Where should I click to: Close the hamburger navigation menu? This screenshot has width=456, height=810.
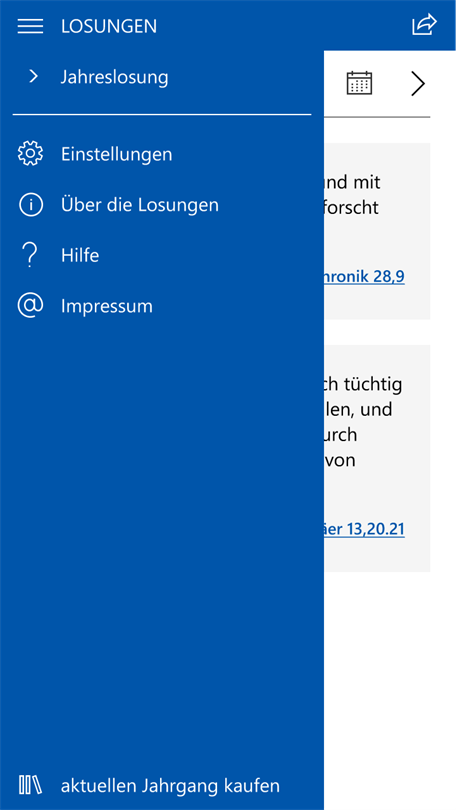point(30,26)
